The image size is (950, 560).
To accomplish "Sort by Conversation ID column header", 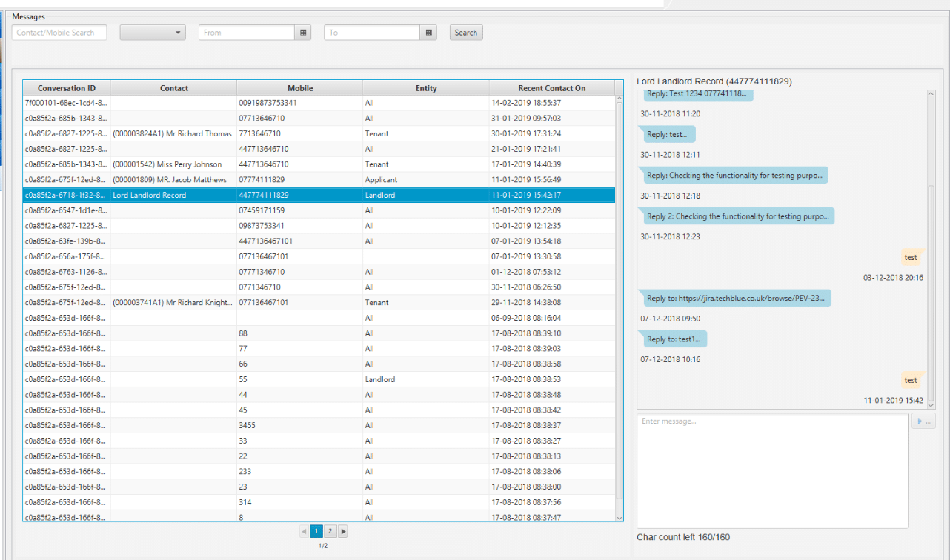I will 67,88.
